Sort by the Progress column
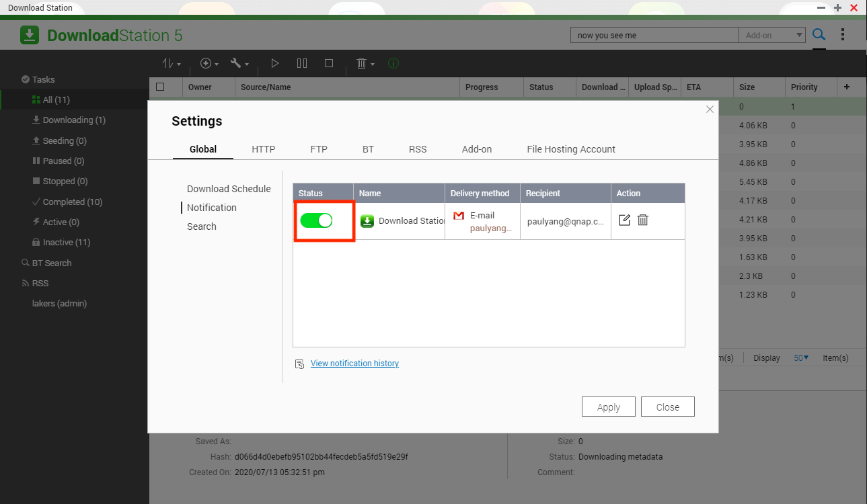 (x=492, y=87)
